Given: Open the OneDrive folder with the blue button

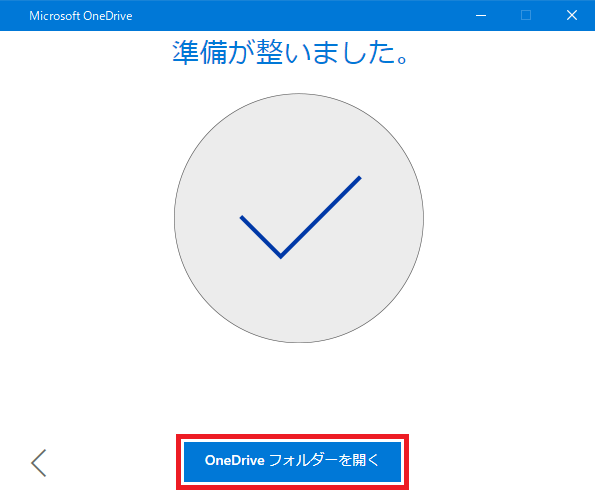Looking at the screenshot, I should [x=292, y=461].
